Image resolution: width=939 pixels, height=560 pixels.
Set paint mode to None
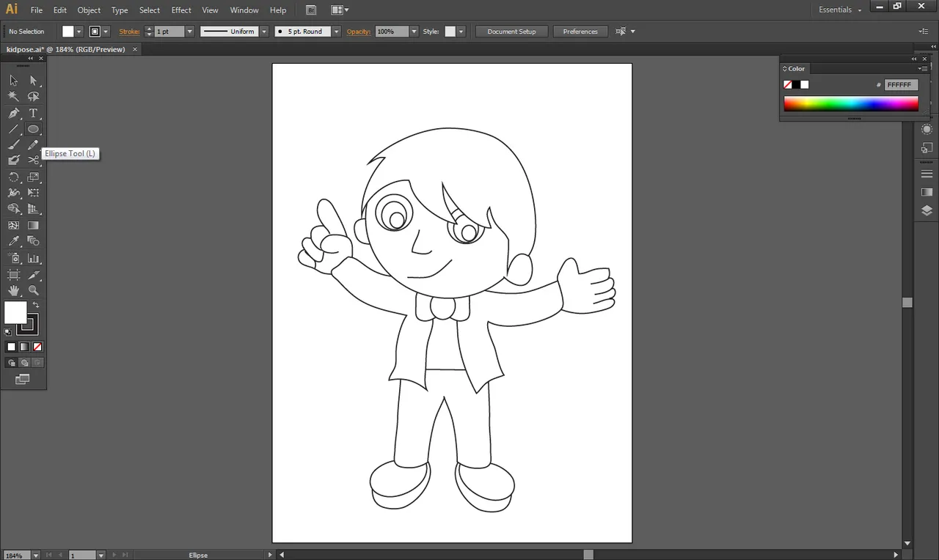37,347
